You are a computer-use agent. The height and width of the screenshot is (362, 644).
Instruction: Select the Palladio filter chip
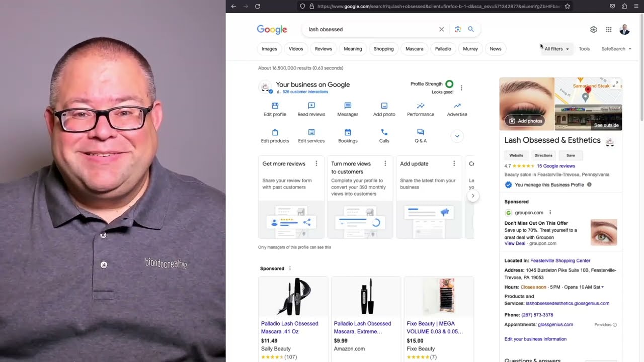pos(443,49)
